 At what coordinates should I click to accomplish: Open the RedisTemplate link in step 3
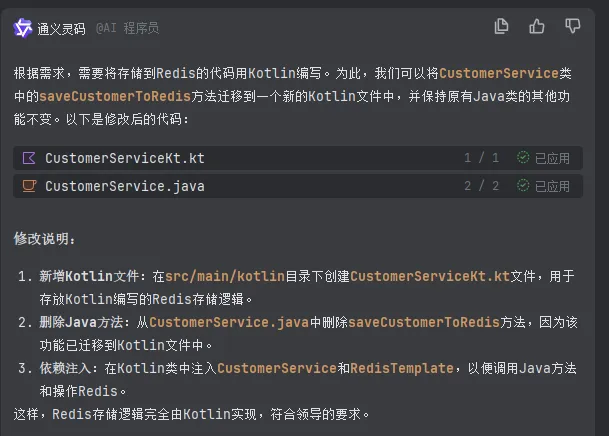(x=402, y=368)
